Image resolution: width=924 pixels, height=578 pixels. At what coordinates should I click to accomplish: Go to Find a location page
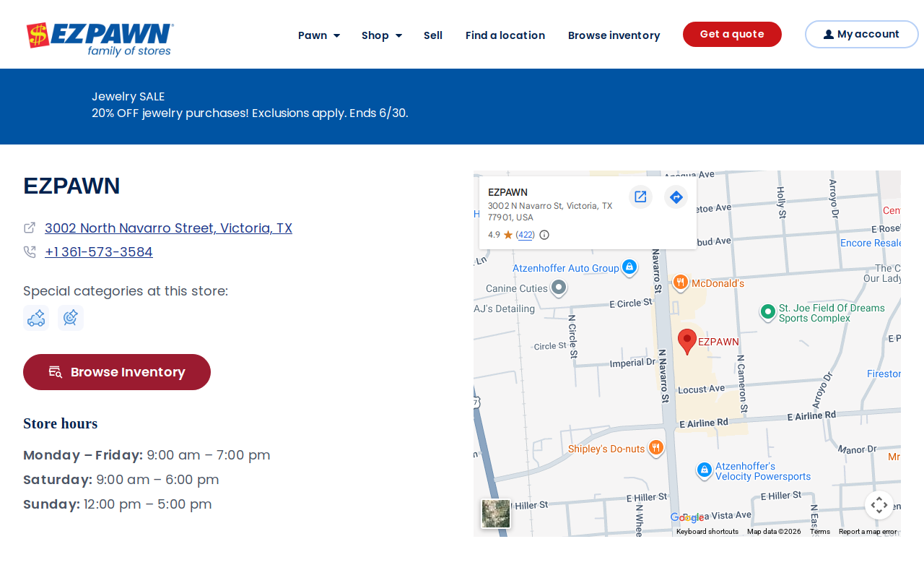coord(505,35)
